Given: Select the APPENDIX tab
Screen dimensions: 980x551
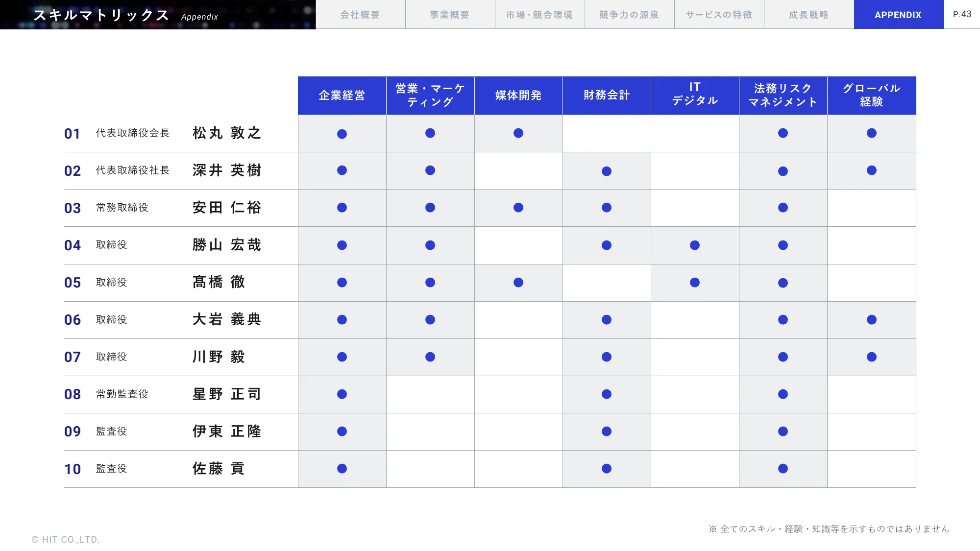Looking at the screenshot, I should tap(898, 14).
